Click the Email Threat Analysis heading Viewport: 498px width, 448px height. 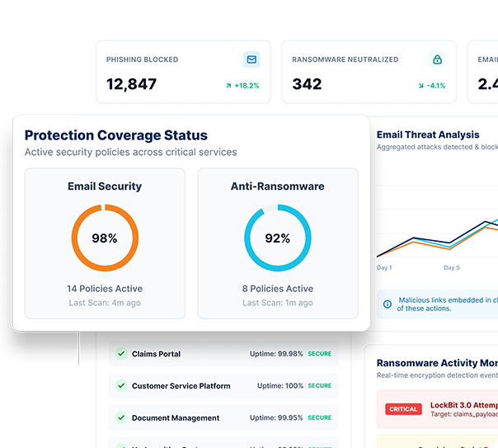pyautogui.click(x=428, y=134)
